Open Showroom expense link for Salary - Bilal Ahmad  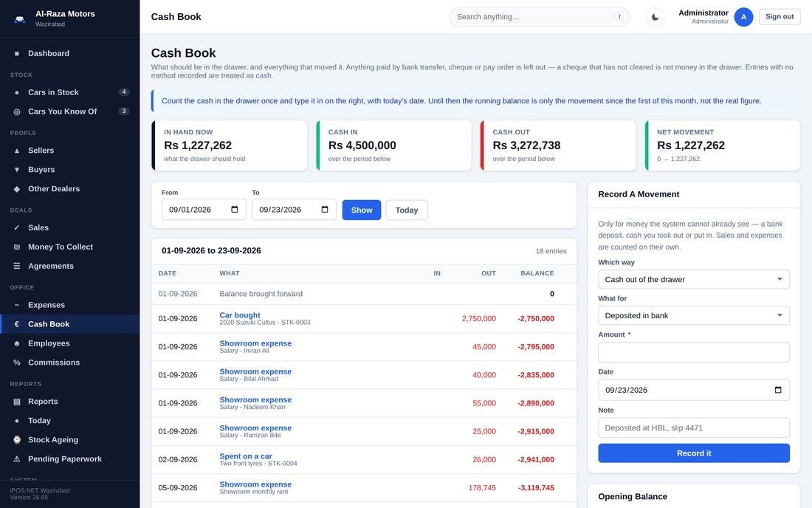(x=255, y=371)
